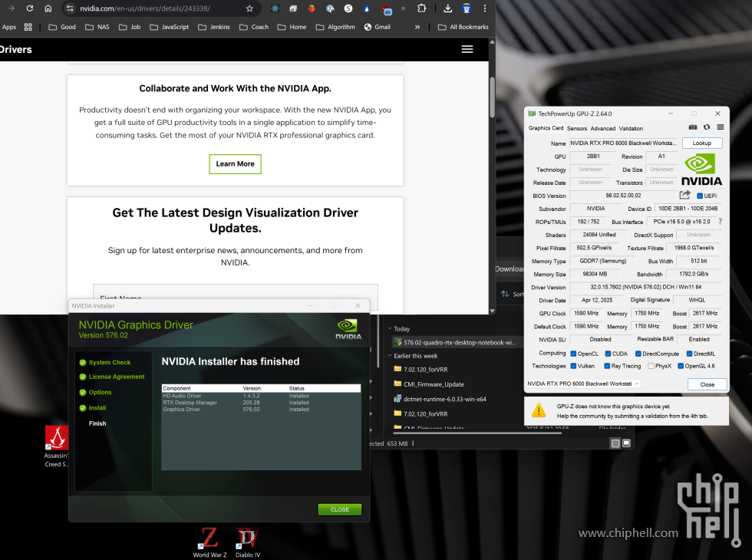
Task: Click the blue water drop extension icon
Action: [x=367, y=8]
